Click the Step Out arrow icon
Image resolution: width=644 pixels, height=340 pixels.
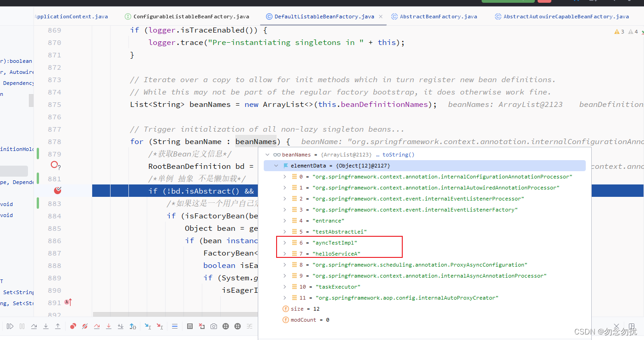click(58, 326)
